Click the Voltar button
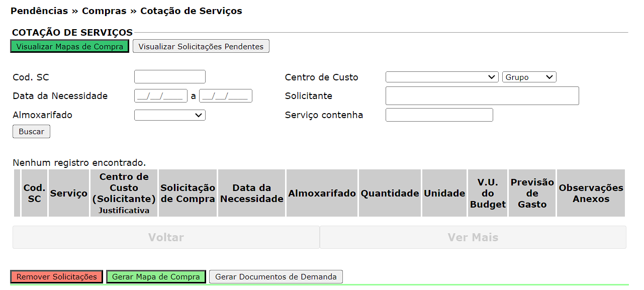 (x=166, y=237)
